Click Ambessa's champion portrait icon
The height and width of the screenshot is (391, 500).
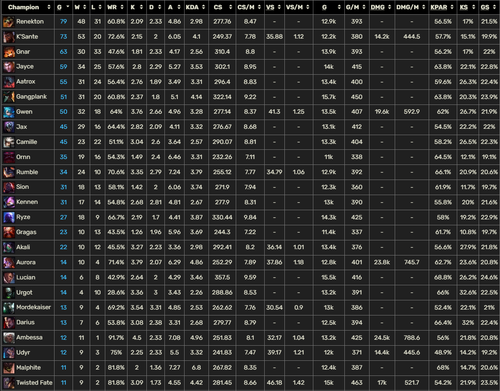click(9, 338)
